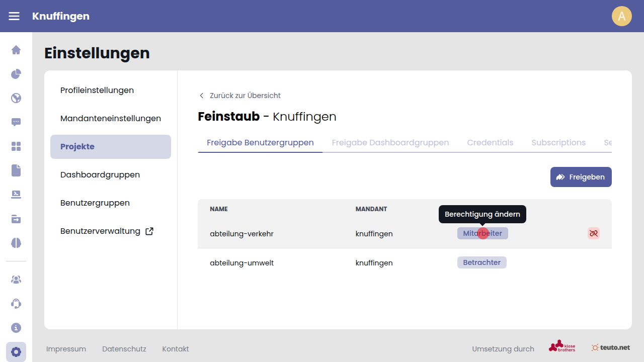
Task: Open the pie chart sidebar icon
Action: 16,74
